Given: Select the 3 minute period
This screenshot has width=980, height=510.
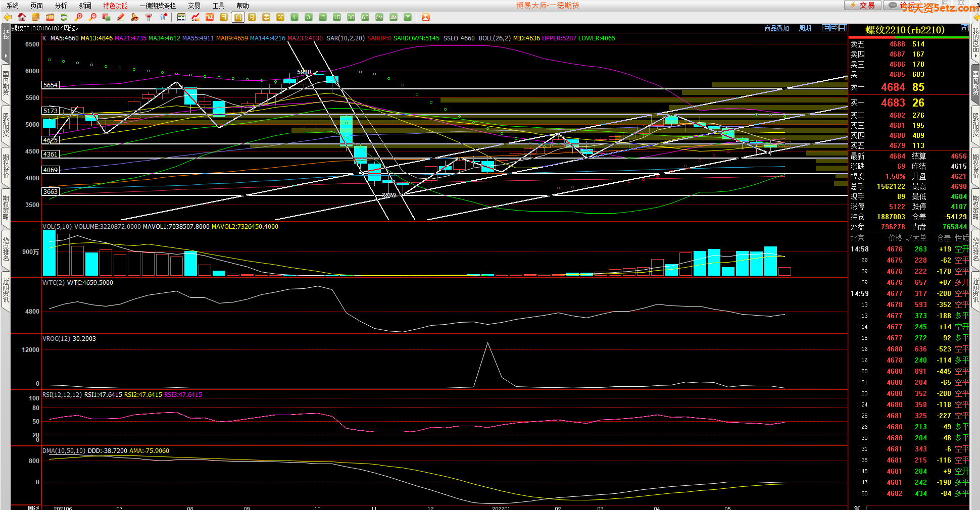Looking at the screenshot, I should click(309, 17).
